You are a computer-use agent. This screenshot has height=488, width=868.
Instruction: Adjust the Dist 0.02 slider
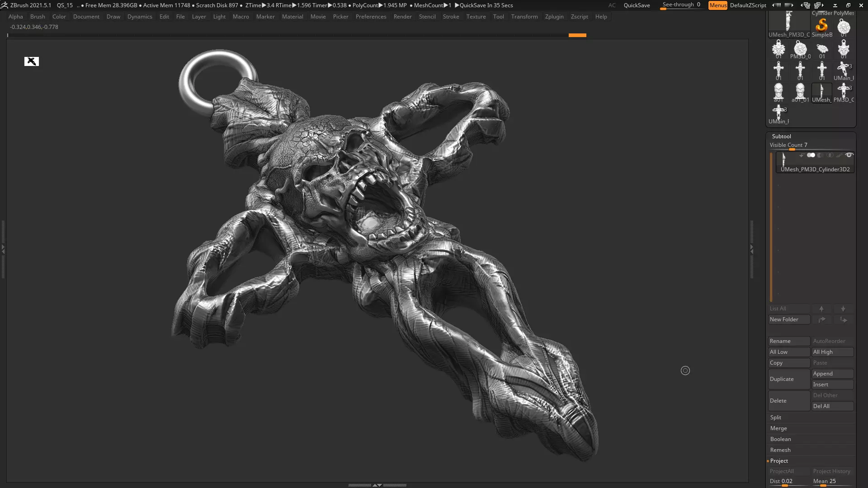(789, 482)
